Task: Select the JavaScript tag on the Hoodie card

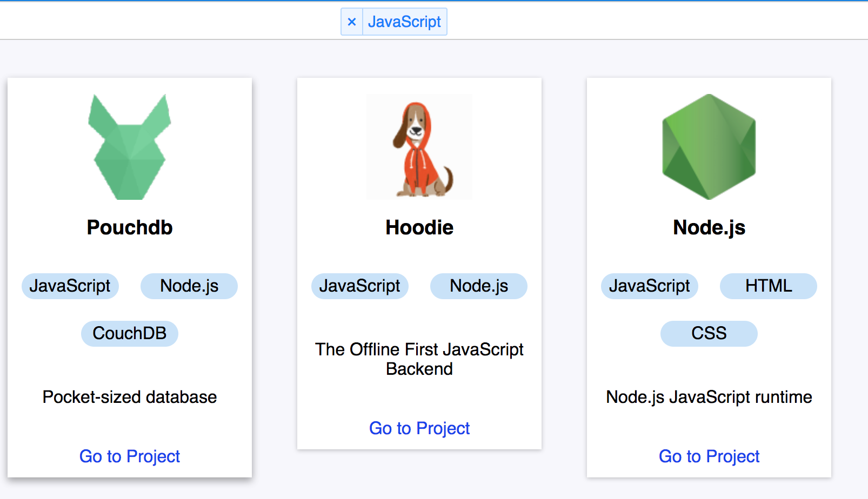Action: pos(360,286)
